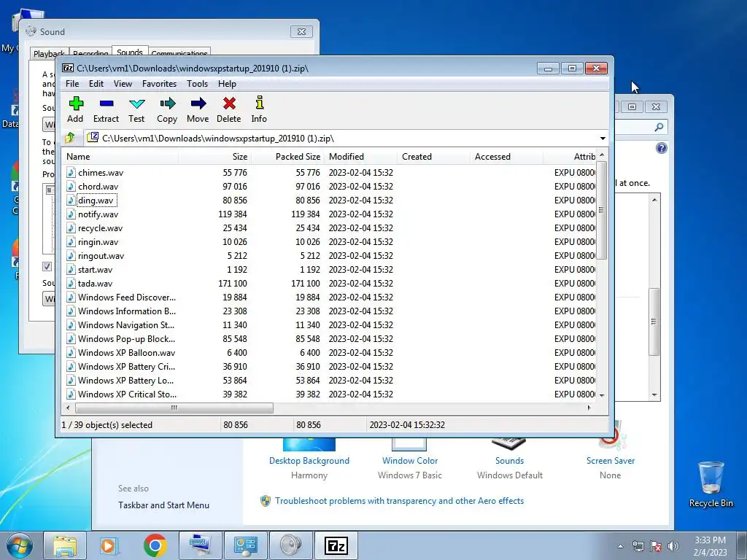The width and height of the screenshot is (747, 560).
Task: Switch to the Communications tab in Sound
Action: coord(179,54)
